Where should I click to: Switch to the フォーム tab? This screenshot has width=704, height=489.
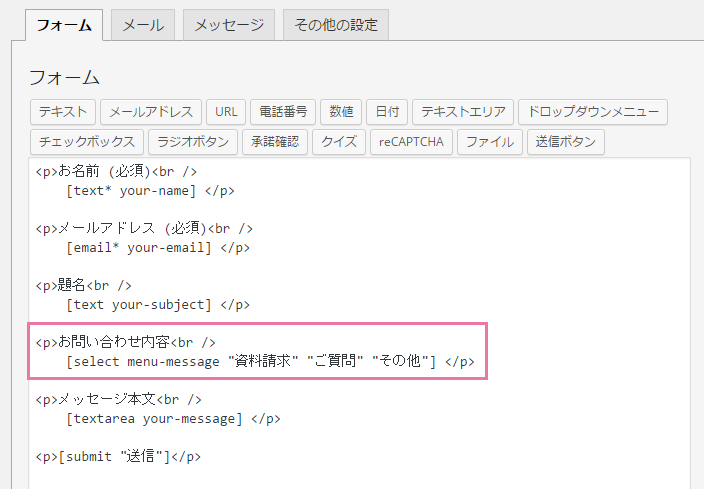(x=64, y=25)
